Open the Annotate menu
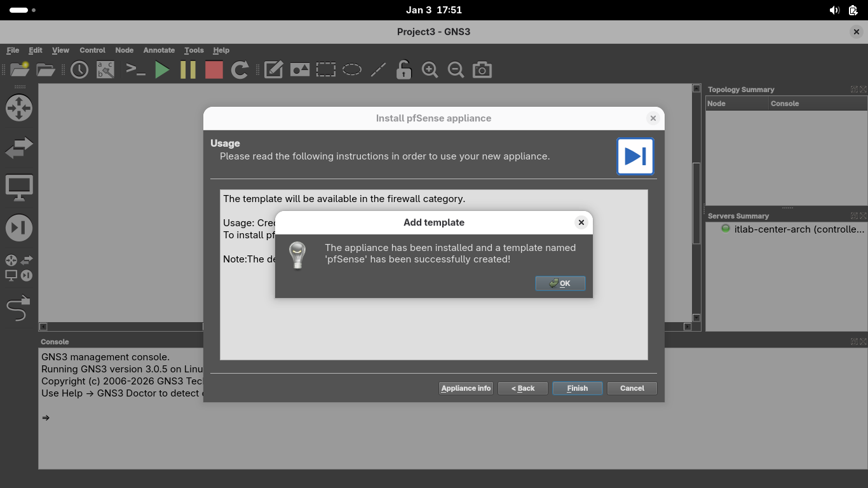Screen dimensions: 868x488 tap(159, 50)
